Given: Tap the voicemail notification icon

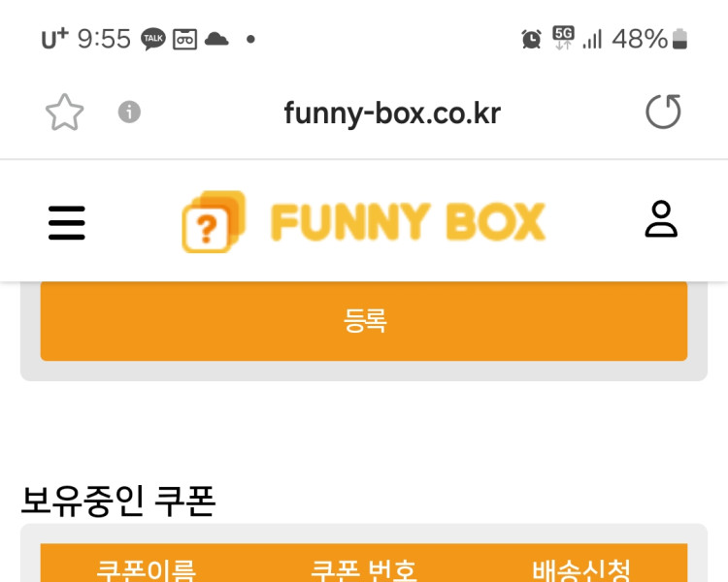Looking at the screenshot, I should [184, 39].
